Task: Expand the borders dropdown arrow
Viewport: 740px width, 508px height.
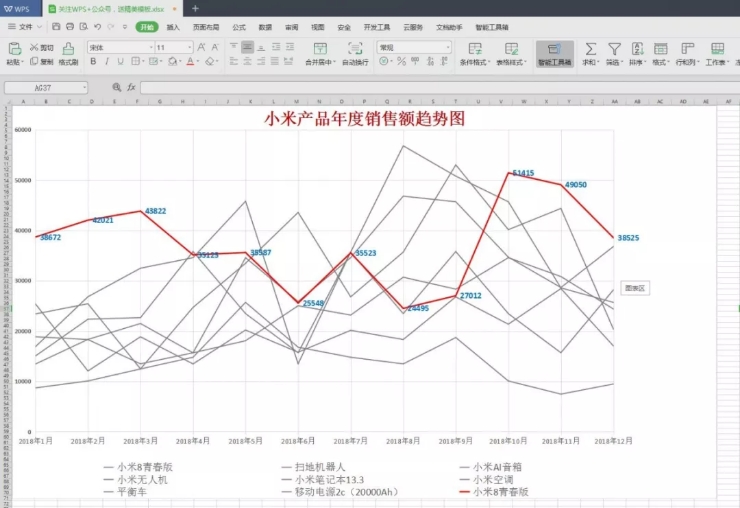Action: pyautogui.click(x=143, y=61)
